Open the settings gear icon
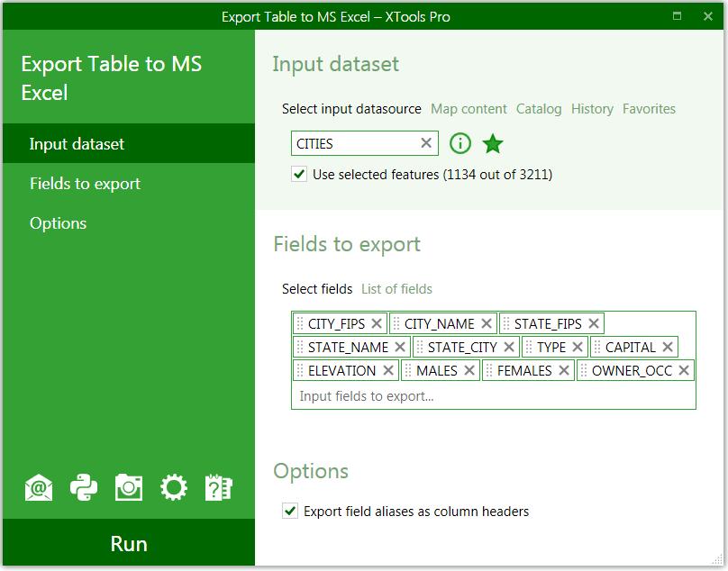 [174, 487]
